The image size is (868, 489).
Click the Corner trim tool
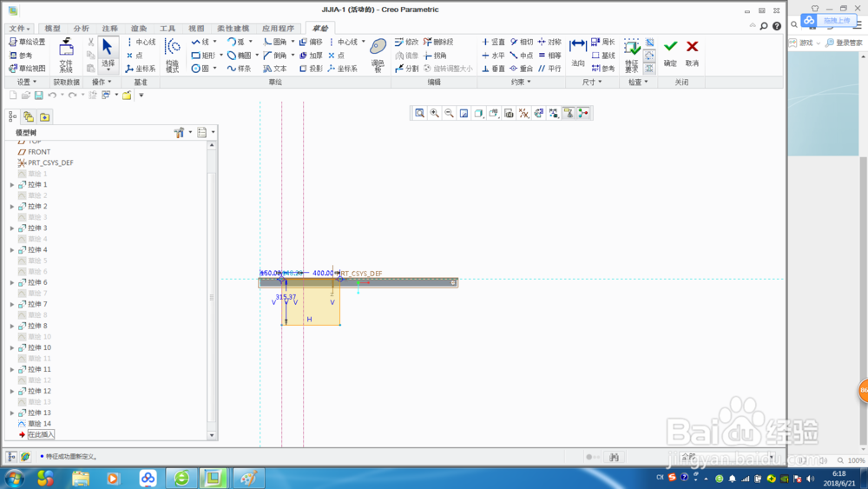coord(435,56)
